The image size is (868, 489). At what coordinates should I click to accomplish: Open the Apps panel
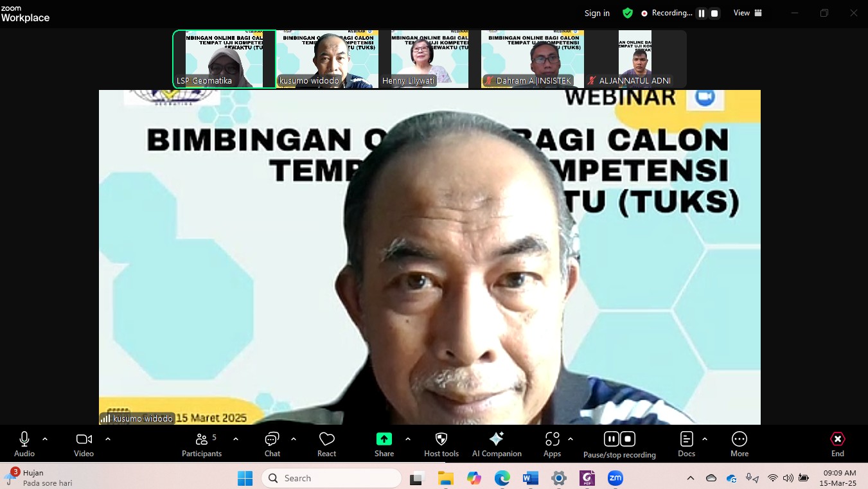click(x=552, y=444)
